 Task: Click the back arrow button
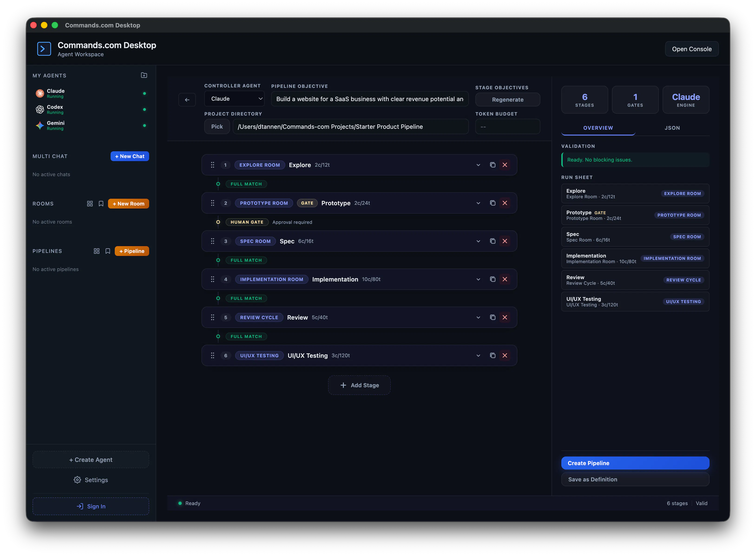(187, 100)
